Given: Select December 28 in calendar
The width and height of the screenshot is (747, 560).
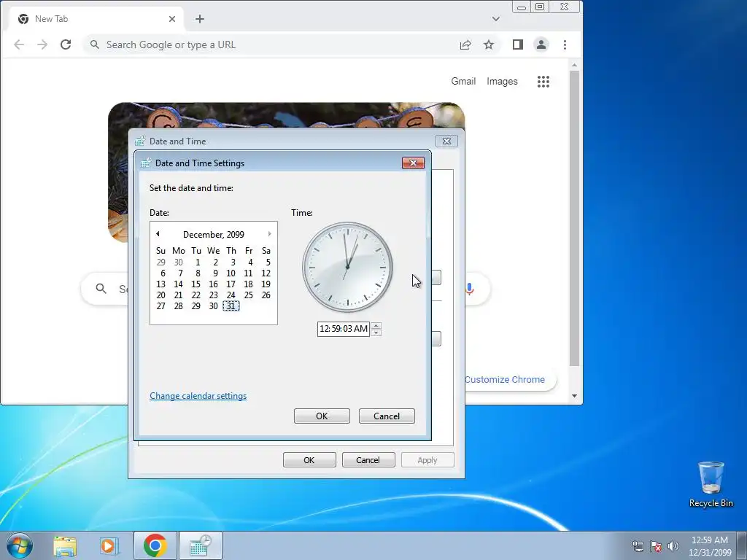Looking at the screenshot, I should 178,306.
